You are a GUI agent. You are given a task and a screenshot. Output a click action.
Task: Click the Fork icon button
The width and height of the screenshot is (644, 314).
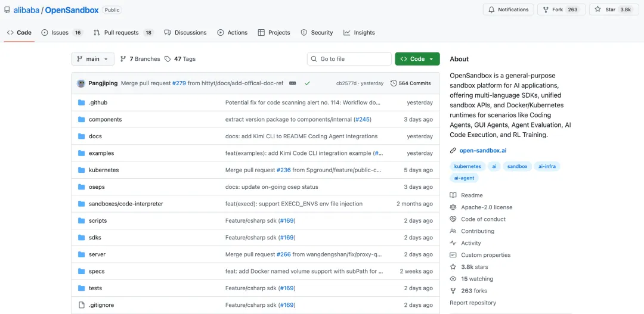[x=546, y=10]
